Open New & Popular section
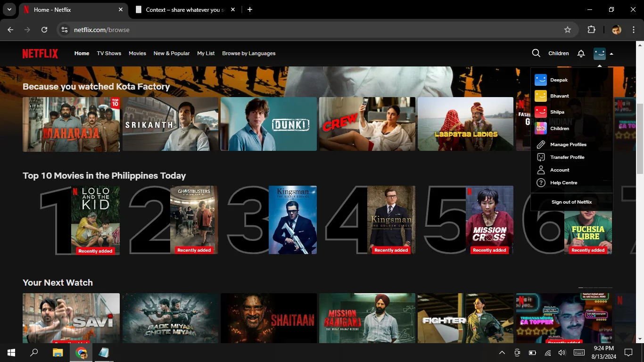The image size is (644, 362). 172,53
